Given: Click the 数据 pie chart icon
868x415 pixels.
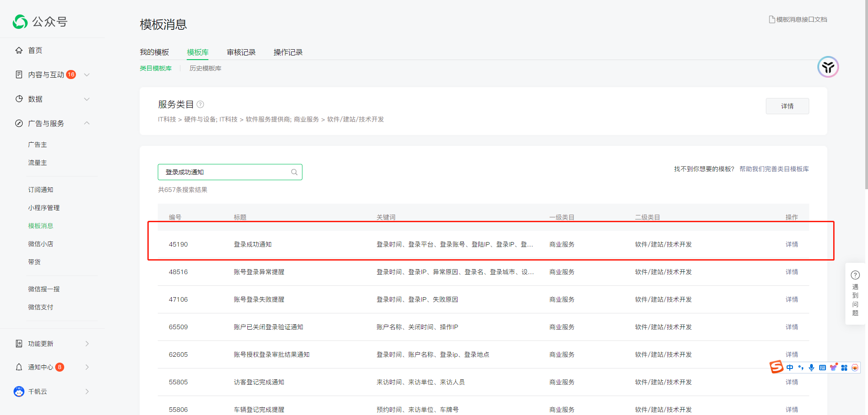Looking at the screenshot, I should tap(19, 99).
